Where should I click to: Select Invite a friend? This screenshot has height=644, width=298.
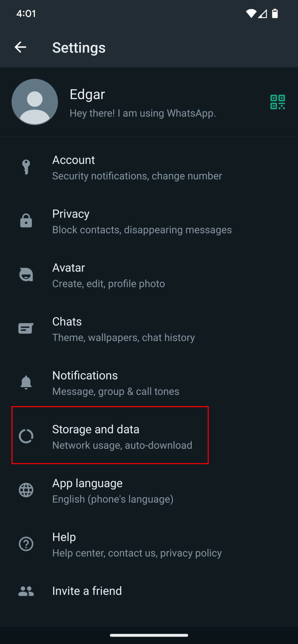point(87,591)
